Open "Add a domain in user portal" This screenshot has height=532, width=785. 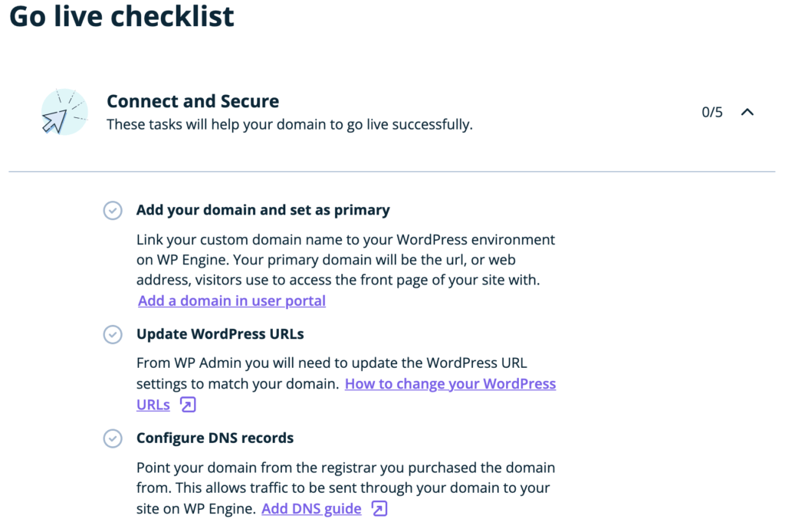tap(232, 300)
